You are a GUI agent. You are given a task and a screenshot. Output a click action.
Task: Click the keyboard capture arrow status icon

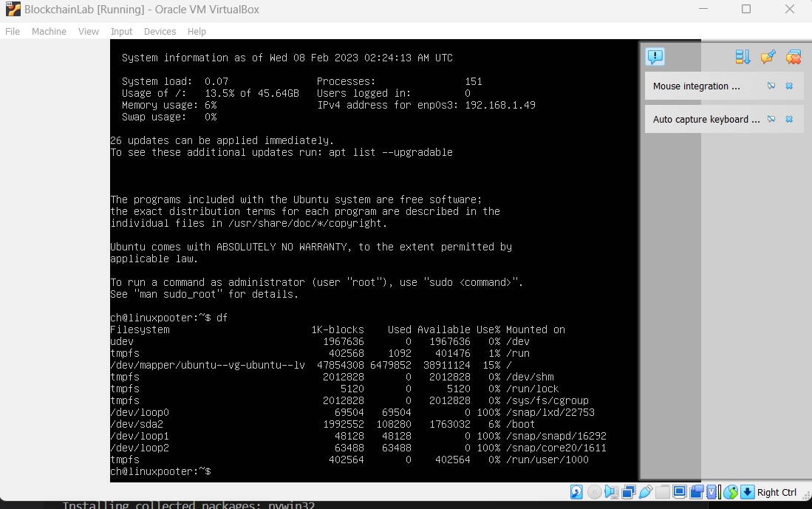(x=748, y=492)
